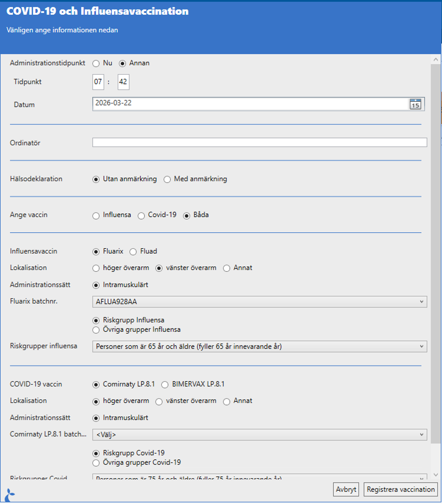Select BIMERVAX LP.8.1 vaccine

pos(165,384)
